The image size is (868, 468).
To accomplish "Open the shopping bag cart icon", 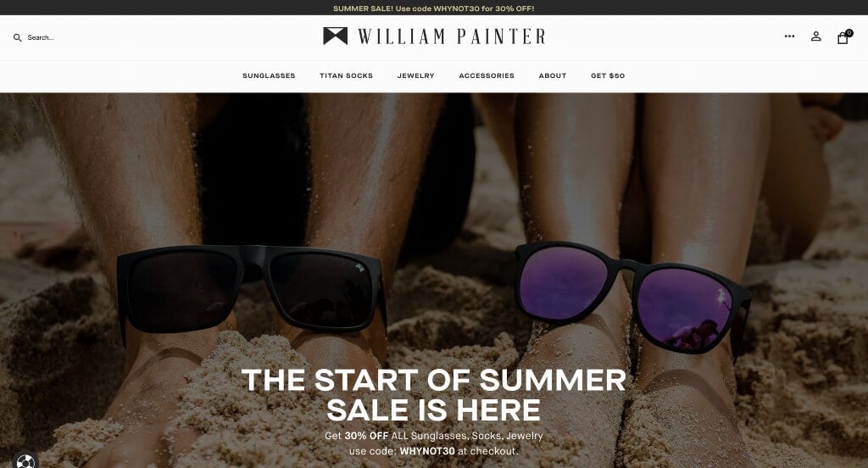I will point(842,38).
